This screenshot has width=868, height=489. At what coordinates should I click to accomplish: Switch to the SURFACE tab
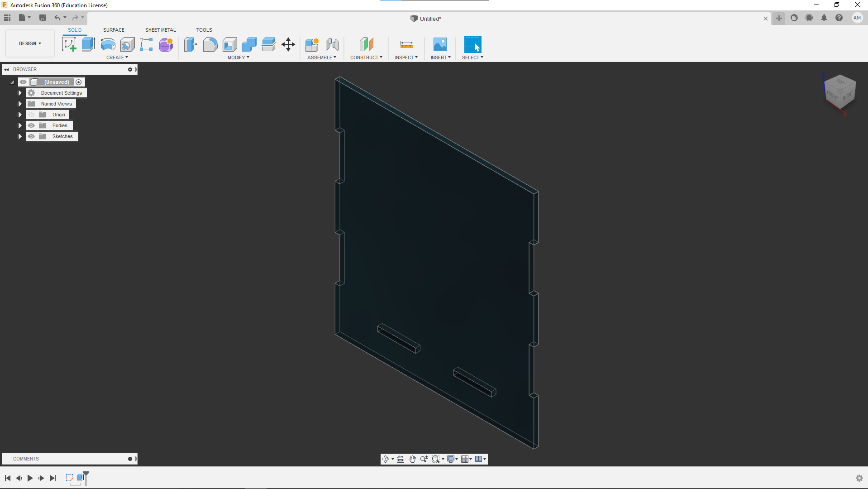point(114,30)
